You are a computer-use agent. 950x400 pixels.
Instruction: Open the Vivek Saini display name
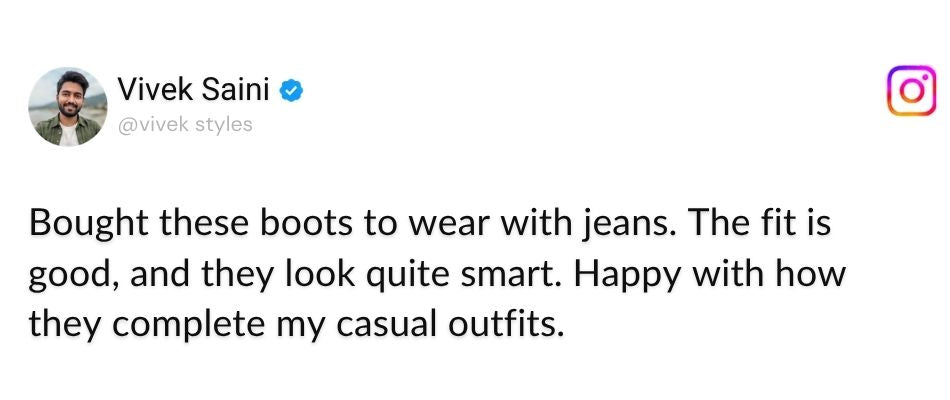coord(193,90)
